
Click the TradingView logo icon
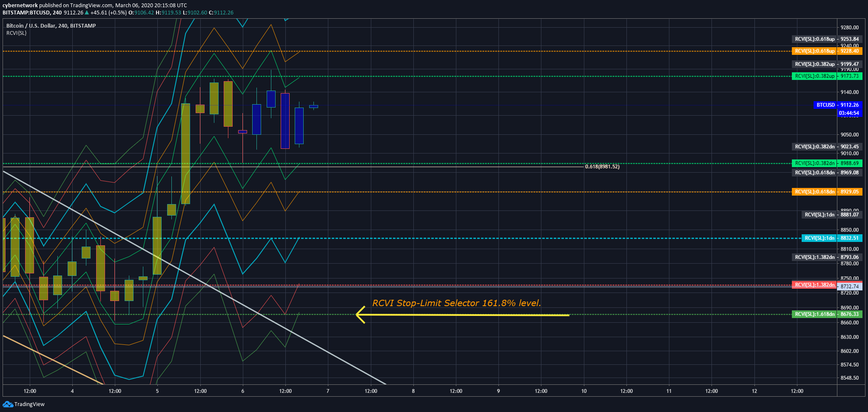[8, 404]
